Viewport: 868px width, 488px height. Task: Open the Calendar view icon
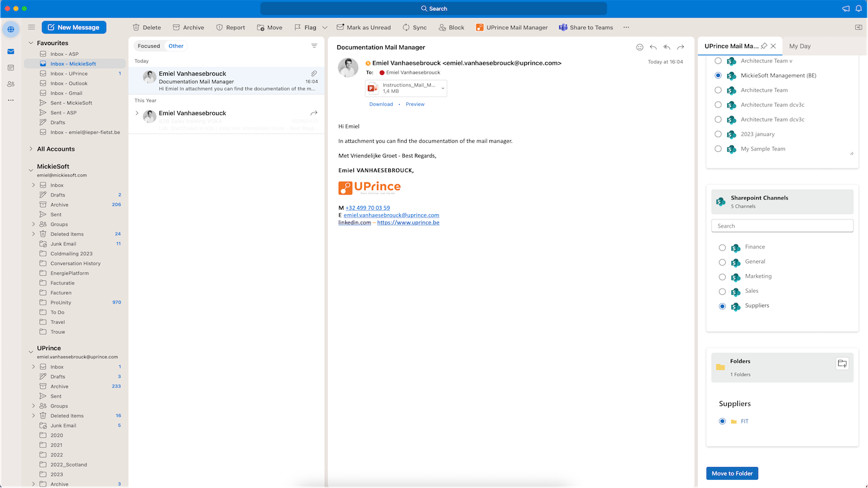coord(11,67)
